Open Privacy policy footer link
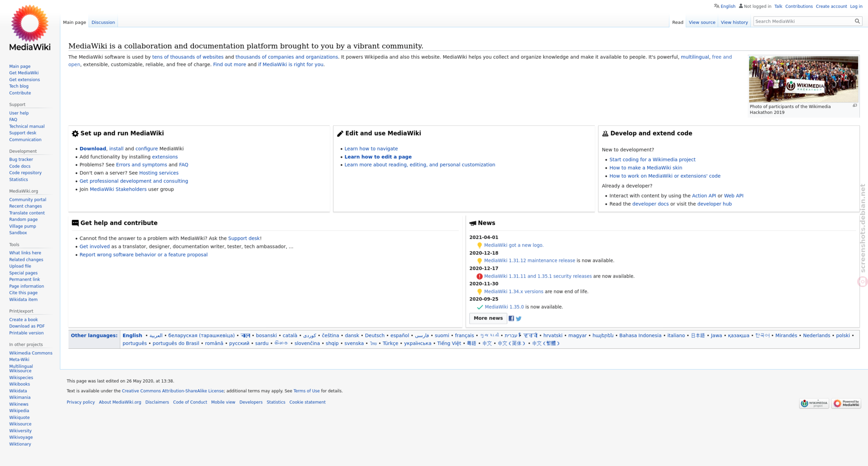868x466 pixels. 81,402
